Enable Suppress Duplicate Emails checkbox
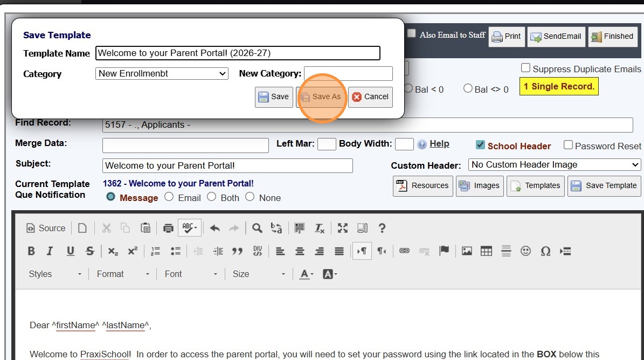Screen dimensions: 644x360 click(x=526, y=68)
